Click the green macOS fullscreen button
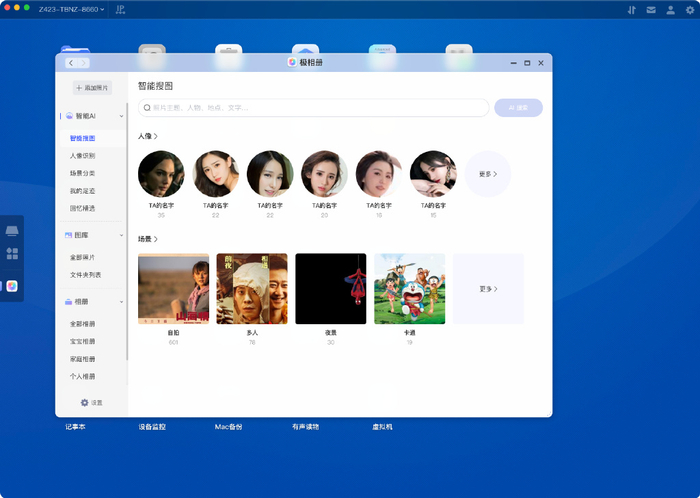 pos(26,8)
